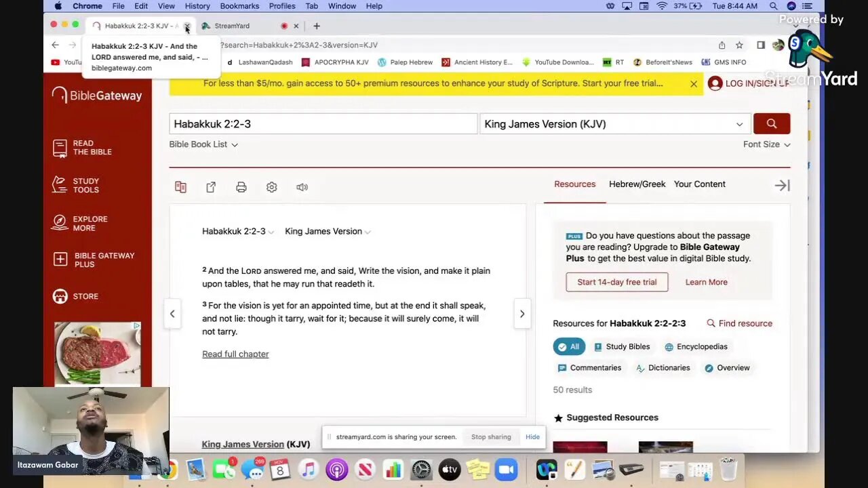The height and width of the screenshot is (488, 868).
Task: Hide the screen sharing notice
Action: click(x=532, y=437)
